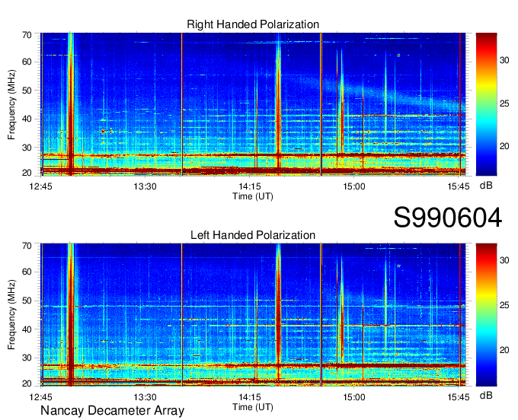
Task: Select the S990604 observation label
Action: [x=448, y=218]
